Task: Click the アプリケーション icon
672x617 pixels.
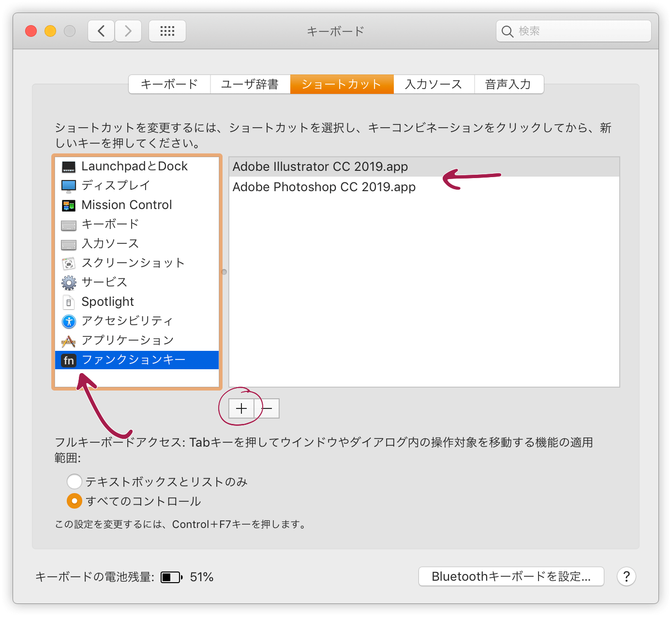Action: tap(69, 341)
